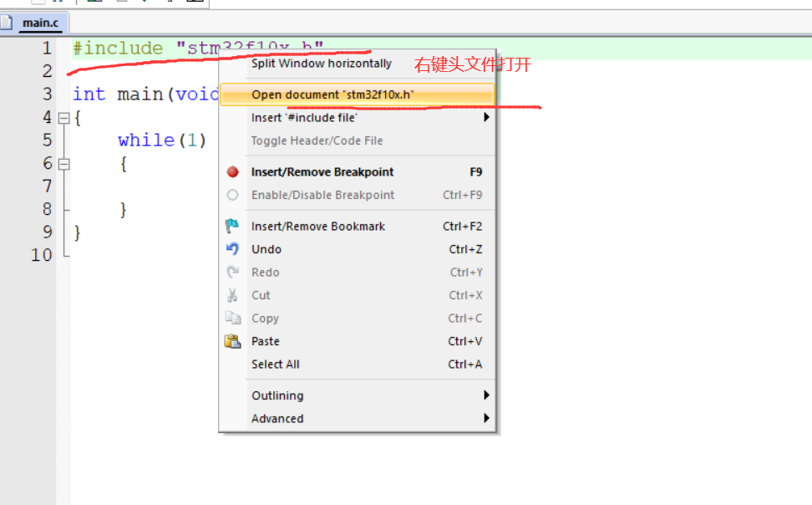Select the Redo Ctrl+Y entry
Viewport: 812px width, 505px height.
358,273
